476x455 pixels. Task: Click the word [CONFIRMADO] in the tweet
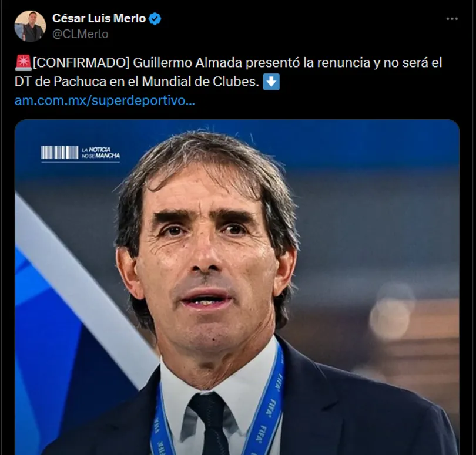click(x=81, y=63)
